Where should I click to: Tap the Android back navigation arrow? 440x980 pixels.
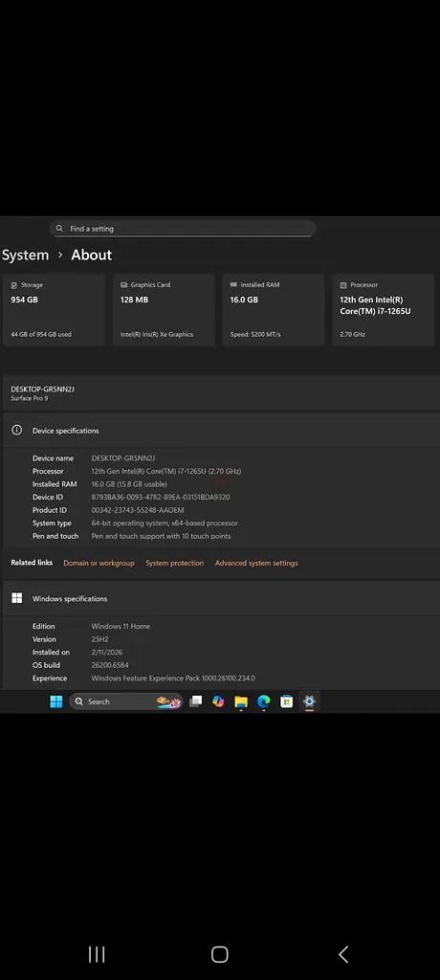click(343, 954)
